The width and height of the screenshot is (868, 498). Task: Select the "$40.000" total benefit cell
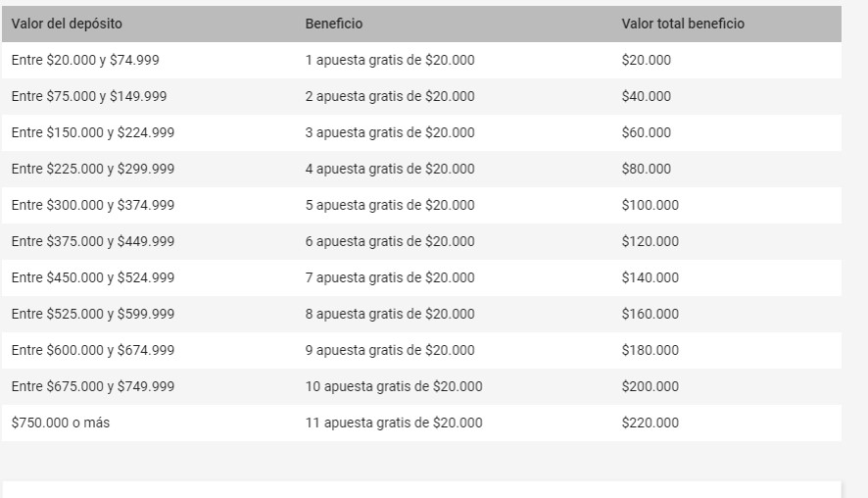click(x=647, y=96)
